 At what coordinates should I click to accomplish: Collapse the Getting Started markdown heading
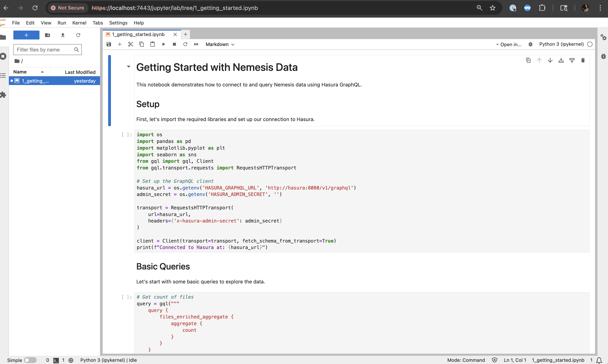pyautogui.click(x=129, y=66)
